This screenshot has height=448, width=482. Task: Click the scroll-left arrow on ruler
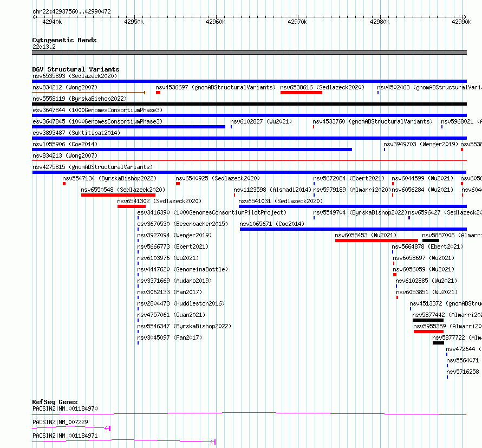34,17
